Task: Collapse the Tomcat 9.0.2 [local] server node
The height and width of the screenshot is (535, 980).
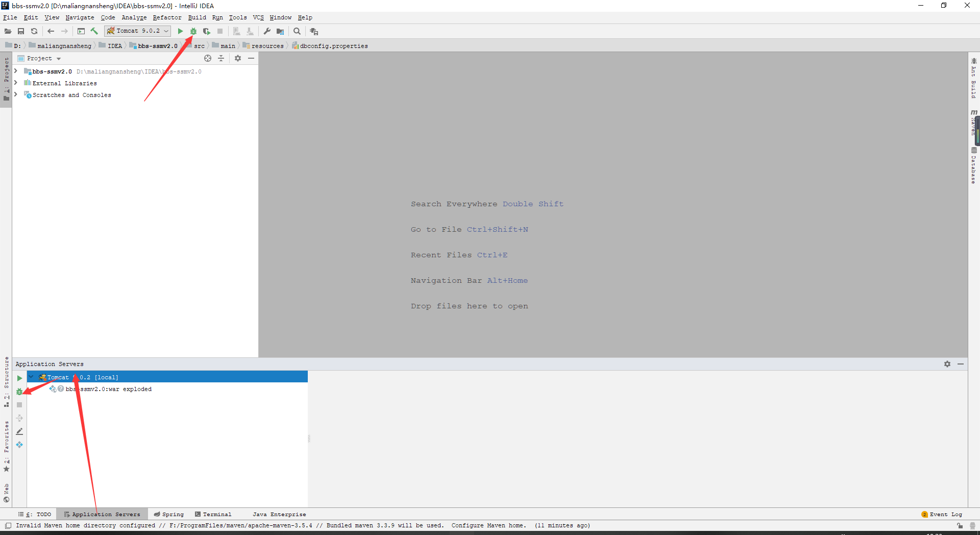Action: (x=31, y=377)
